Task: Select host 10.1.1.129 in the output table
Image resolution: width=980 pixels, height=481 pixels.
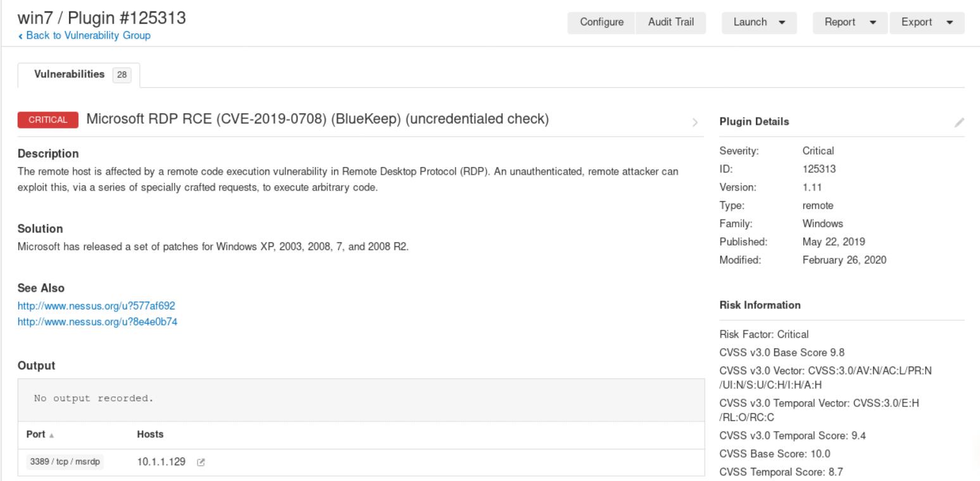Action: pos(161,463)
